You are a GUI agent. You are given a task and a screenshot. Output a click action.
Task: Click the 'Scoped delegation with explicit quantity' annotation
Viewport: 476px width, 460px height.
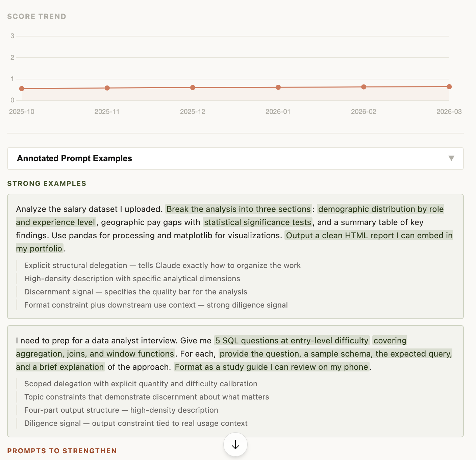point(141,384)
